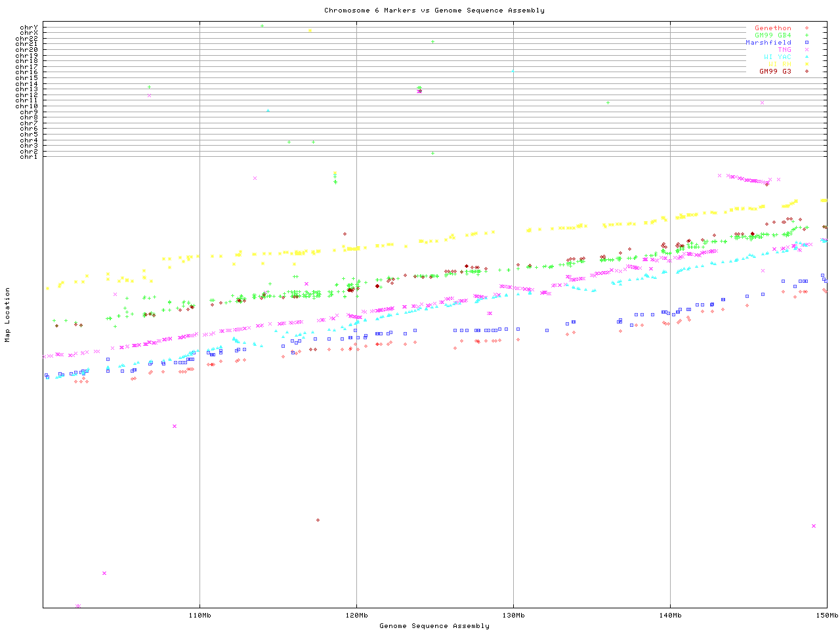Click the cyan triangle marker beside WI YAC
The height and width of the screenshot is (630, 840).
[x=807, y=57]
